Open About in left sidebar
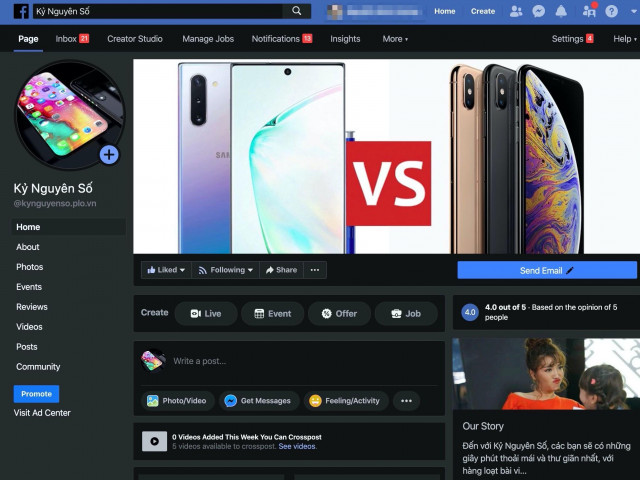This screenshot has width=640, height=480. pyautogui.click(x=27, y=247)
